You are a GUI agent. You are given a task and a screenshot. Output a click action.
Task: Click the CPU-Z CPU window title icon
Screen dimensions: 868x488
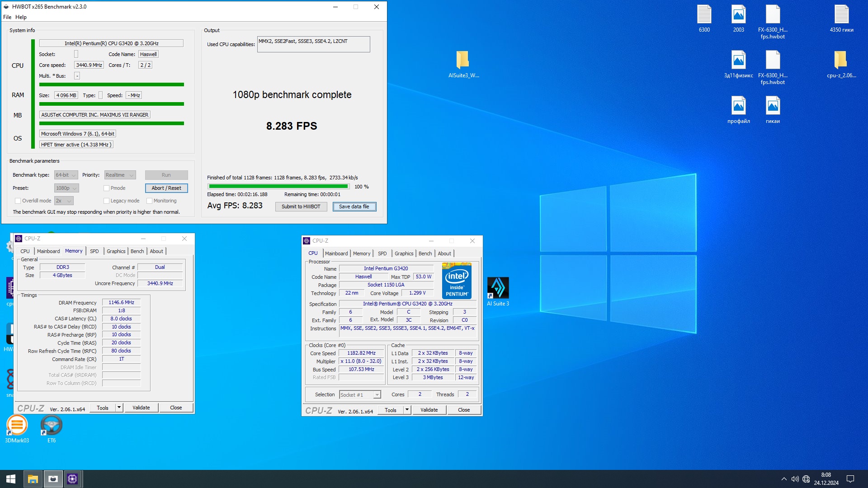pyautogui.click(x=307, y=241)
